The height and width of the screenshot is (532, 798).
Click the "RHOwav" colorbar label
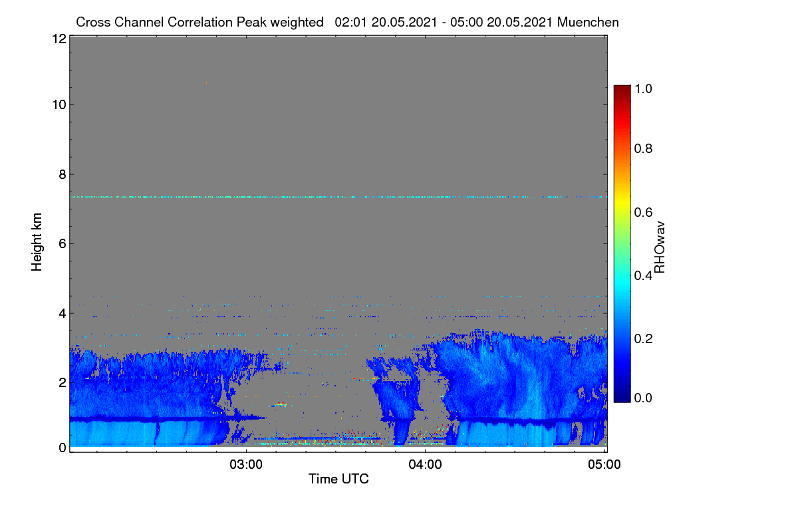(x=660, y=247)
